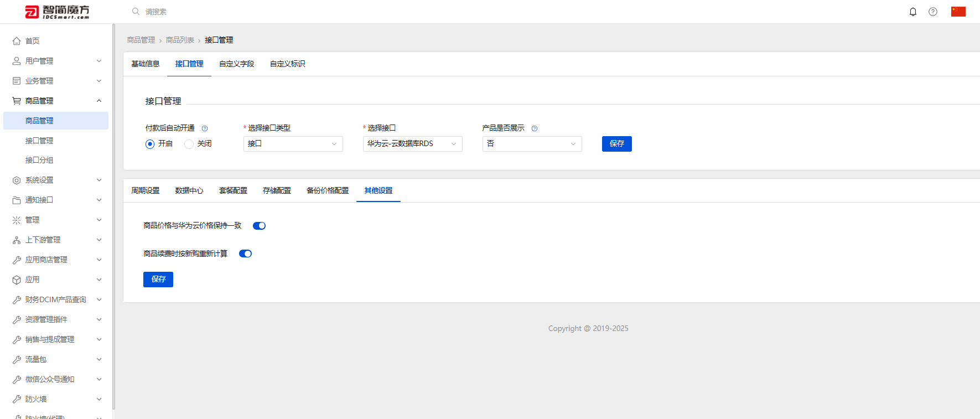Click 保存 button in 接口管理 section
The image size is (980, 419).
[617, 144]
